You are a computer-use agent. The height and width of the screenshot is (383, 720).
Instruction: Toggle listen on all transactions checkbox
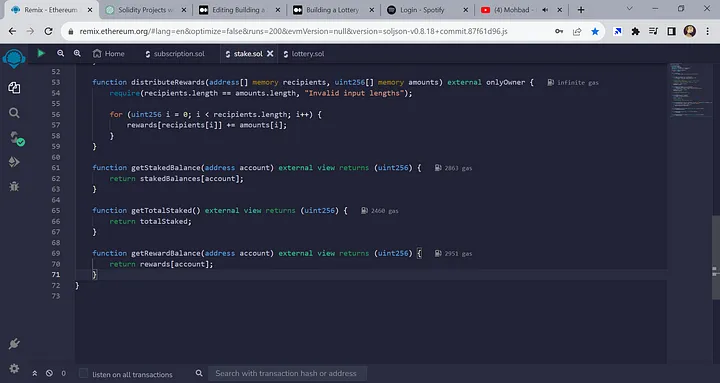[83, 373]
